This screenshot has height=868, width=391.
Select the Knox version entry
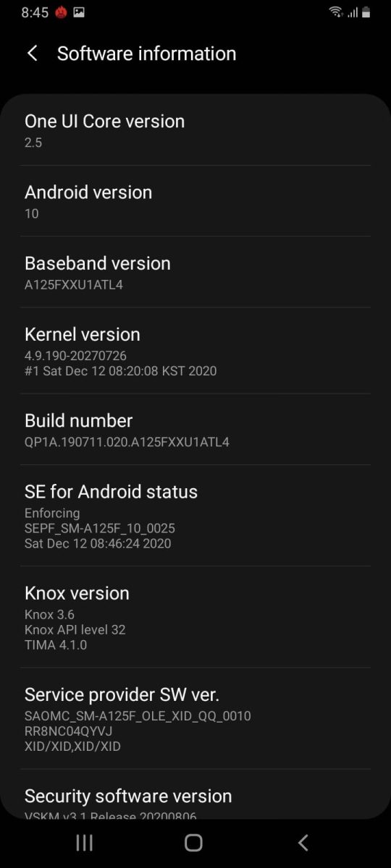[195, 617]
